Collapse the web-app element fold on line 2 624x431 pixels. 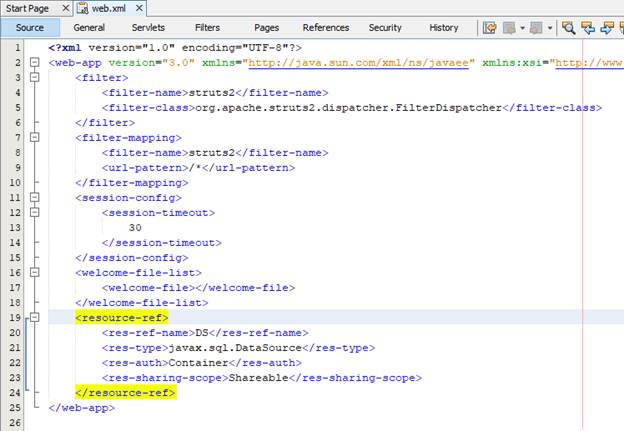(35, 62)
